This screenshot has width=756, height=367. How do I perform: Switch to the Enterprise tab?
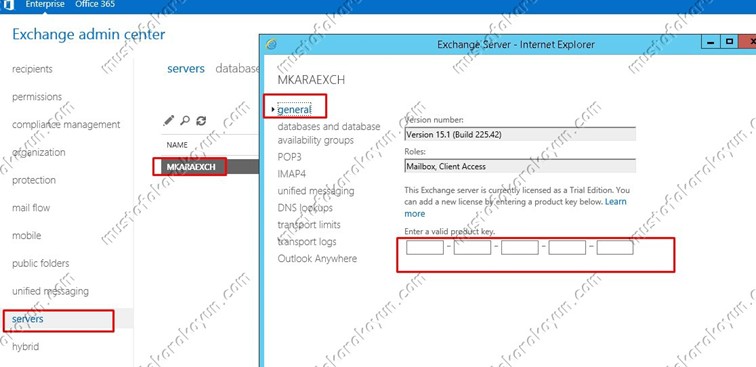[45, 4]
